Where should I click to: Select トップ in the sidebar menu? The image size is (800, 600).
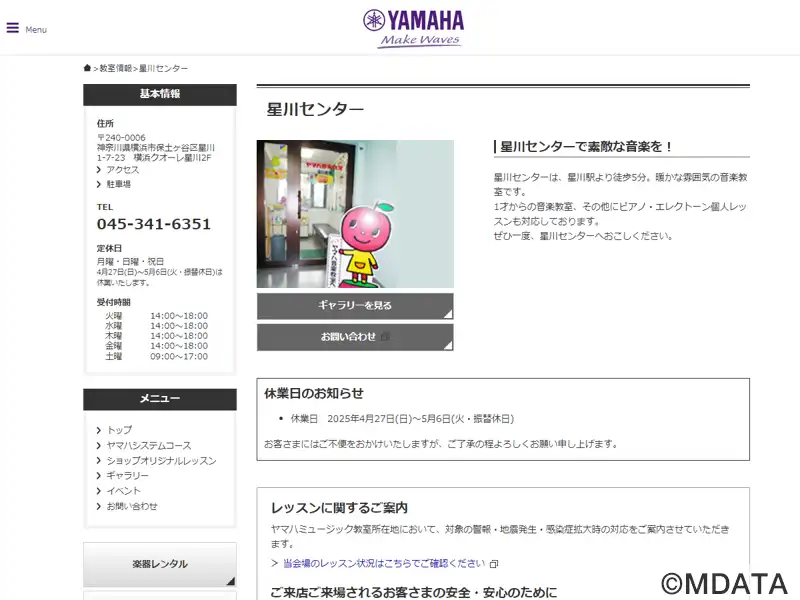coord(119,430)
